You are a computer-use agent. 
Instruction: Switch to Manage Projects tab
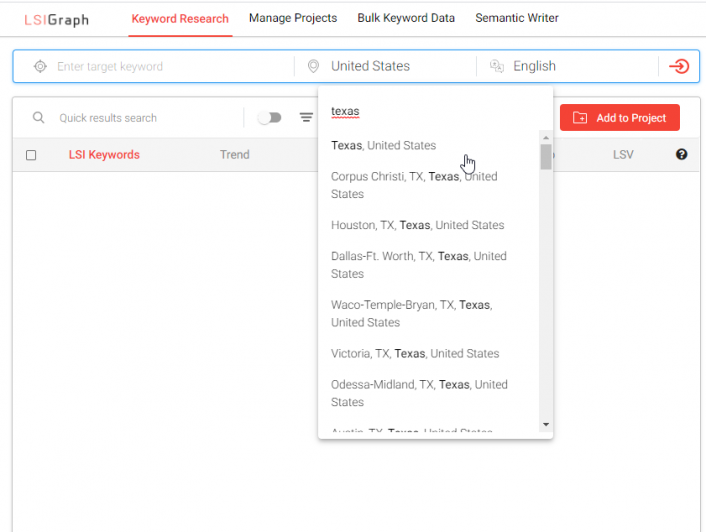[x=293, y=18]
